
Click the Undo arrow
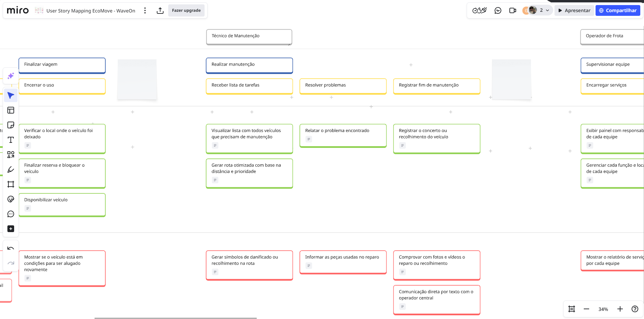point(11,249)
